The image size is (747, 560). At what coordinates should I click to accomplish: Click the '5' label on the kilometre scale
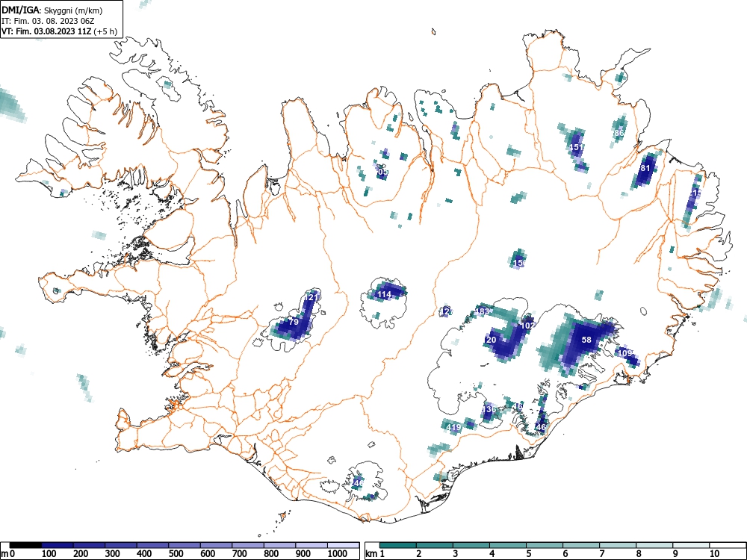(529, 553)
